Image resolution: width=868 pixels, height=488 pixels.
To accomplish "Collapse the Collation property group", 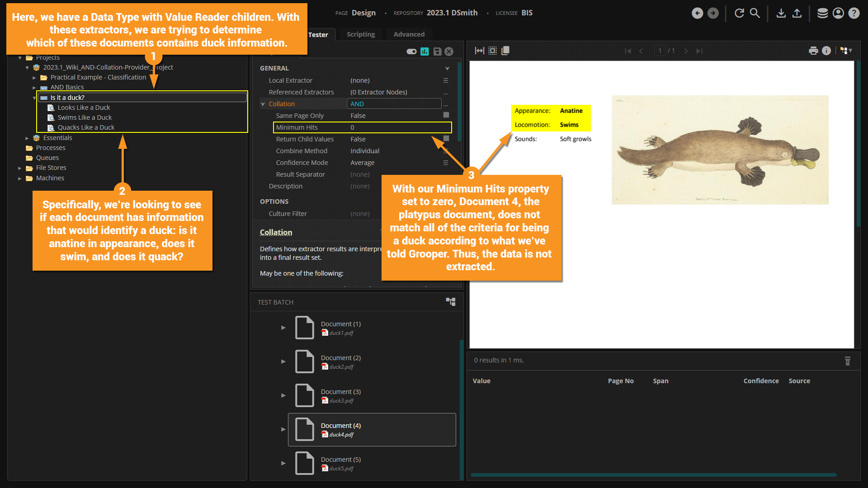I will (x=263, y=104).
